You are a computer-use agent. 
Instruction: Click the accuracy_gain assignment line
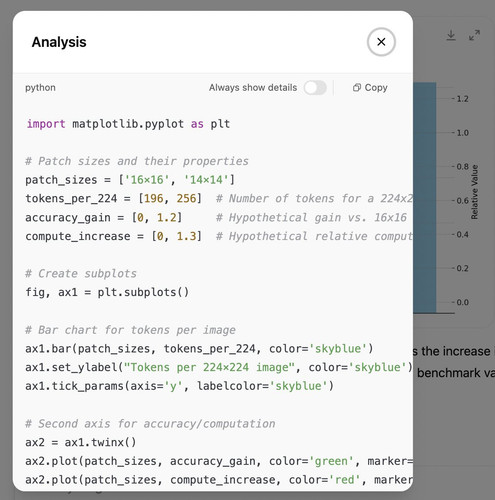click(x=216, y=218)
